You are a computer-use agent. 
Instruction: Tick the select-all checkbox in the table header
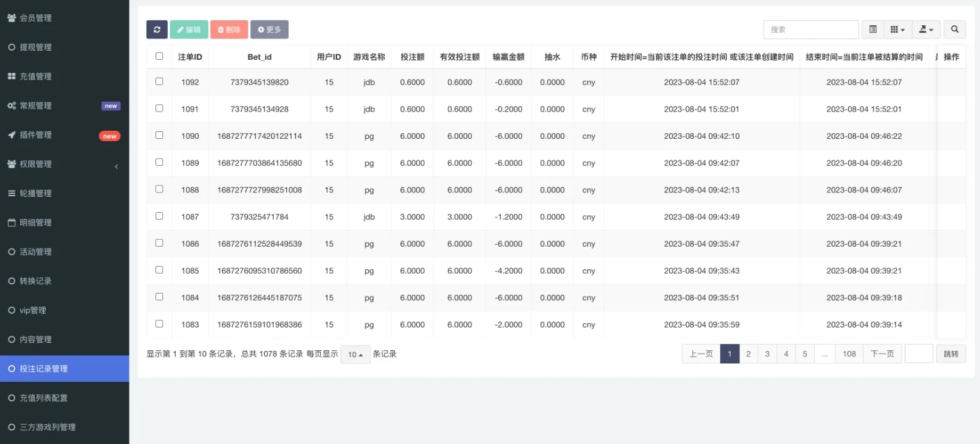tap(159, 56)
